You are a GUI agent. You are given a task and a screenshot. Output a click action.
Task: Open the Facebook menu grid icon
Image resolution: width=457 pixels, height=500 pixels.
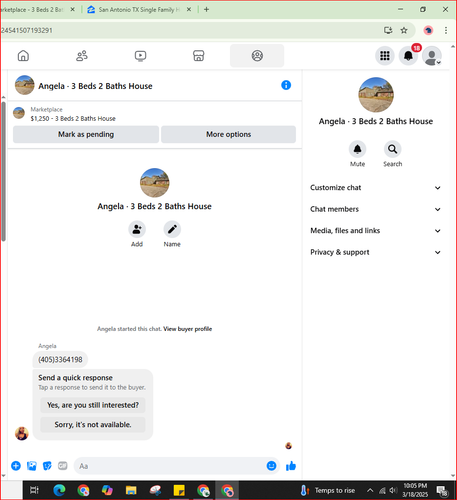385,56
